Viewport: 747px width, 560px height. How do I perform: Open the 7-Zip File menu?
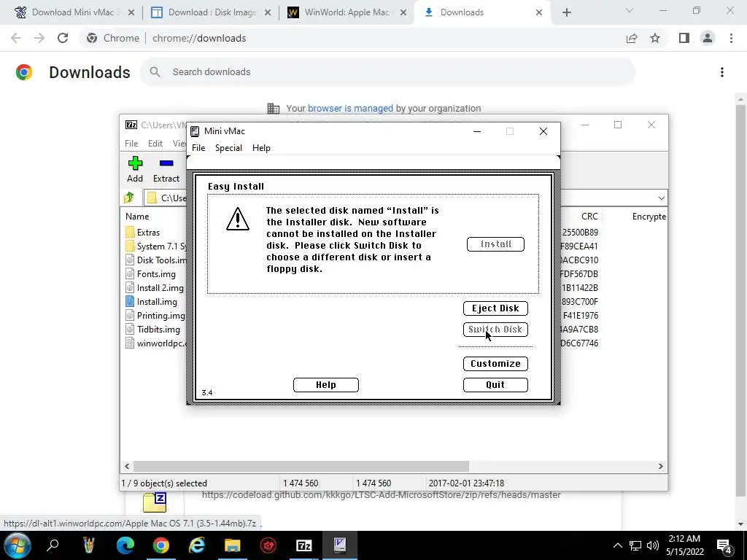[131, 144]
